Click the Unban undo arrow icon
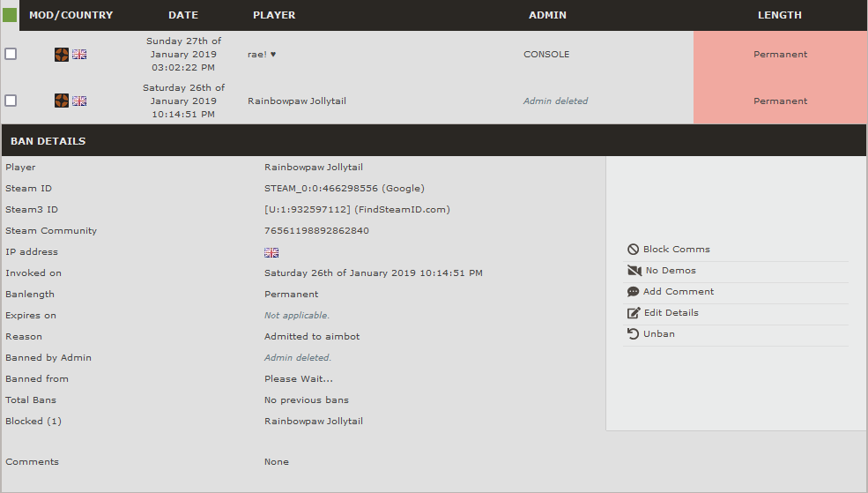The image size is (868, 493). 633,334
